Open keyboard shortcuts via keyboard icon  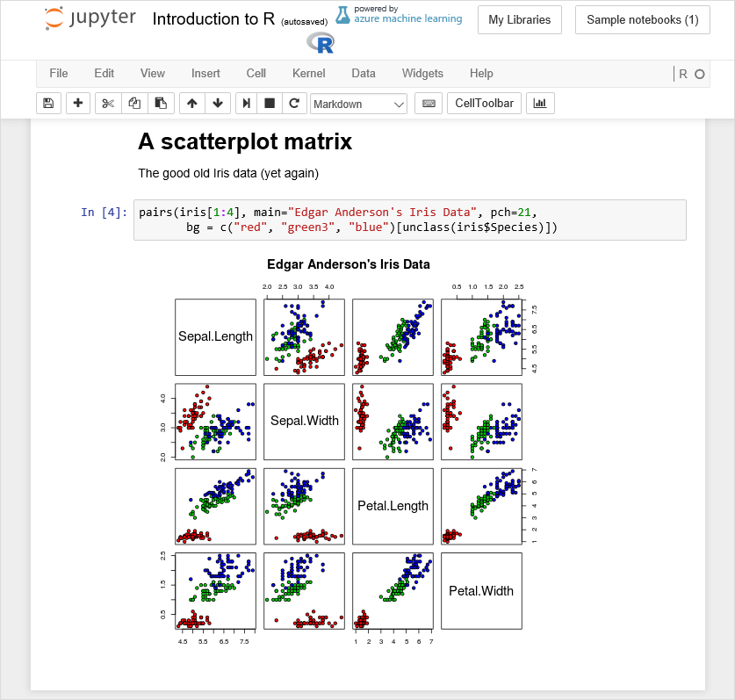428,103
